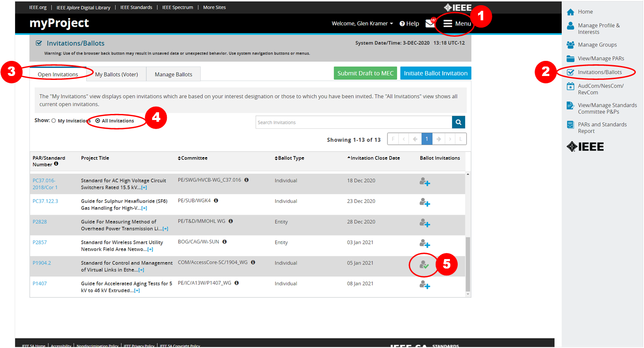Click join-ballot icon for P2828
Image resolution: width=644 pixels, height=348 pixels.
(424, 223)
